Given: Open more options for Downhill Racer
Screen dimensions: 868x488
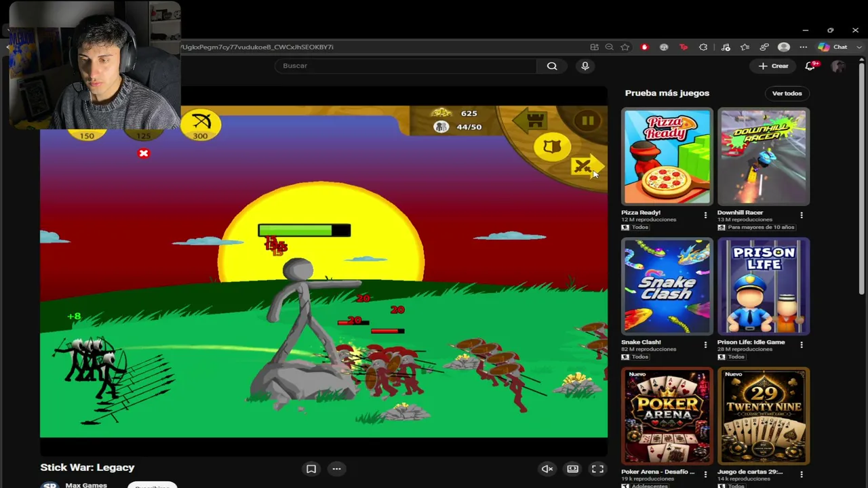Looking at the screenshot, I should click(802, 216).
